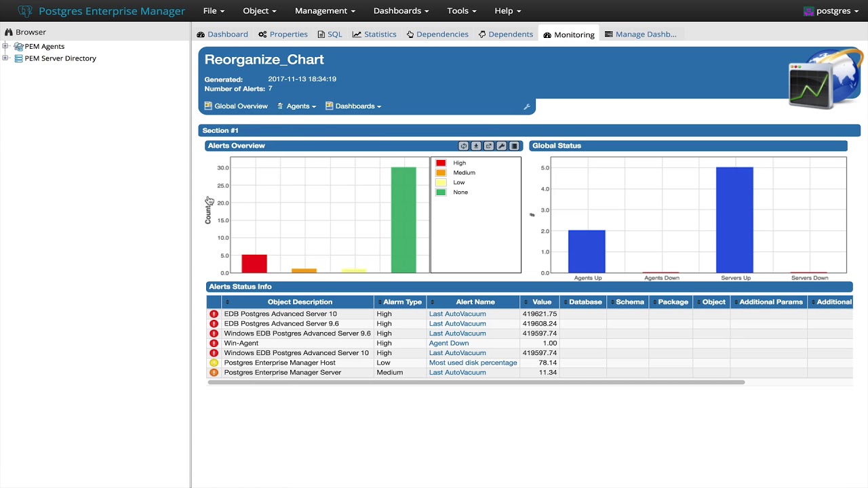Viewport: 868px width, 488px height.
Task: Click the red alert icon for Win-Agent
Action: (x=214, y=344)
